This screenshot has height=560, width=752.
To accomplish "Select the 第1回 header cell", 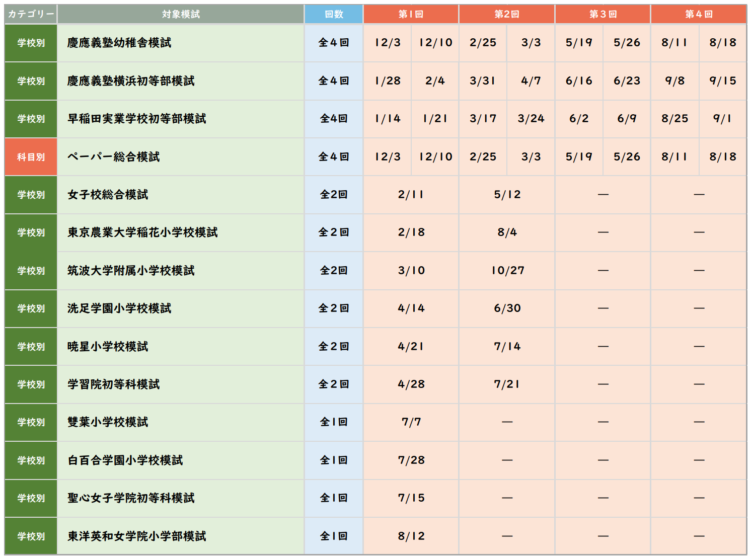I will 411,14.
